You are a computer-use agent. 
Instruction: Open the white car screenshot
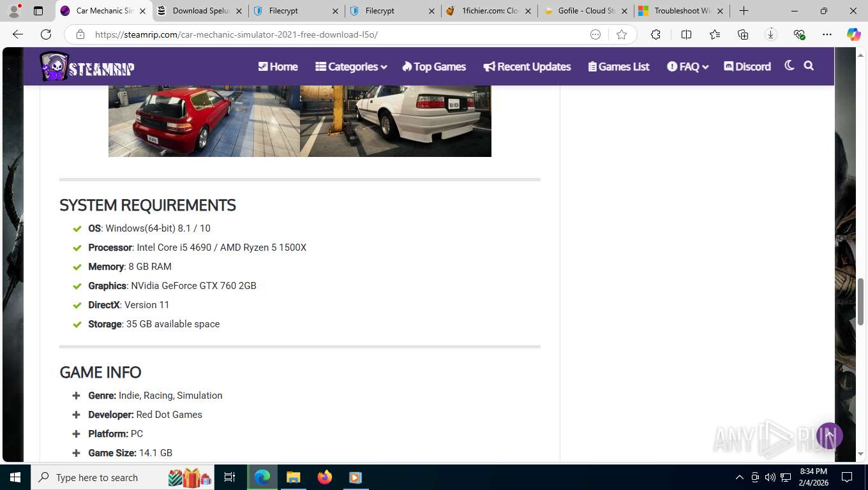[396, 121]
